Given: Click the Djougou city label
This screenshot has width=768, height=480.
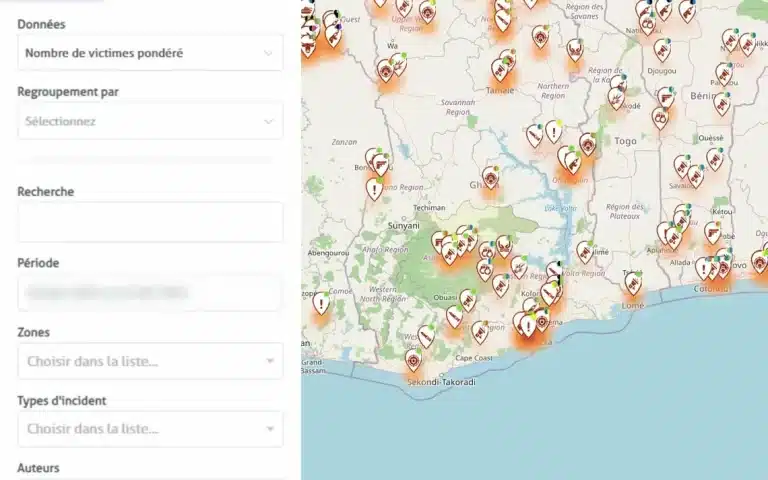Looking at the screenshot, I should pos(662,71).
